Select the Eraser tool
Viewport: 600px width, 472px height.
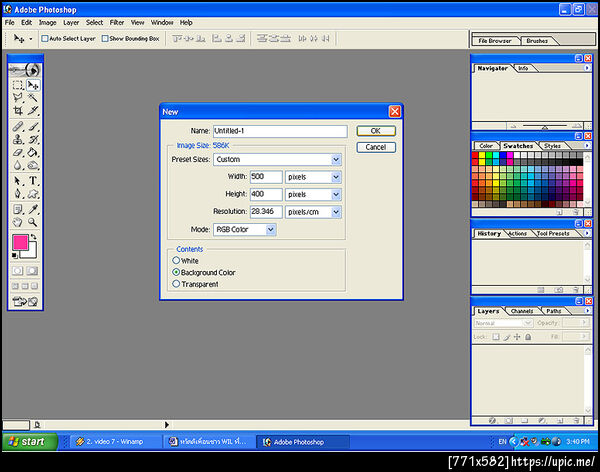18,152
